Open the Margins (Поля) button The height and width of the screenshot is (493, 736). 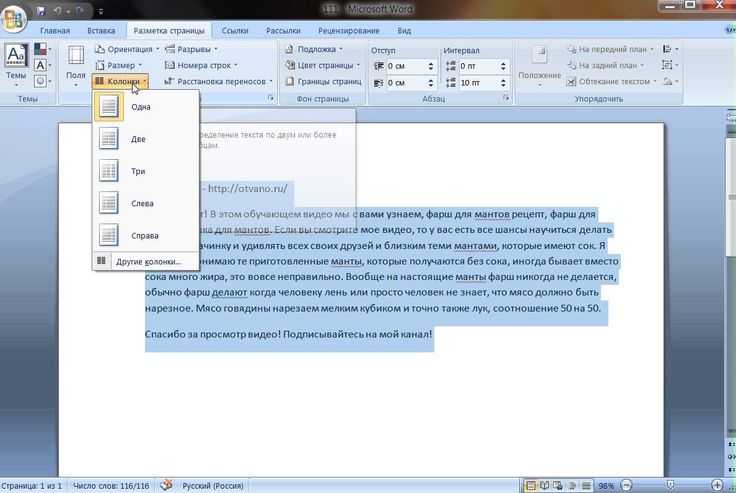point(76,65)
